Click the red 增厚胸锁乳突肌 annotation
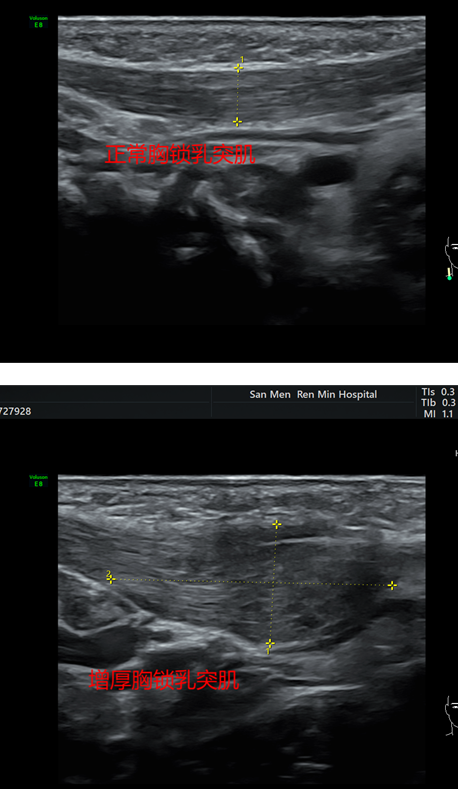Image resolution: width=458 pixels, height=789 pixels. click(164, 680)
